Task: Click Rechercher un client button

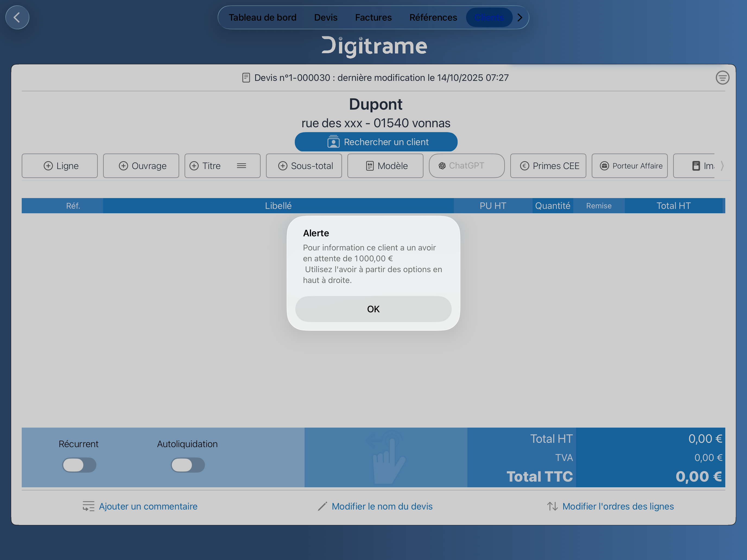Action: pyautogui.click(x=376, y=142)
